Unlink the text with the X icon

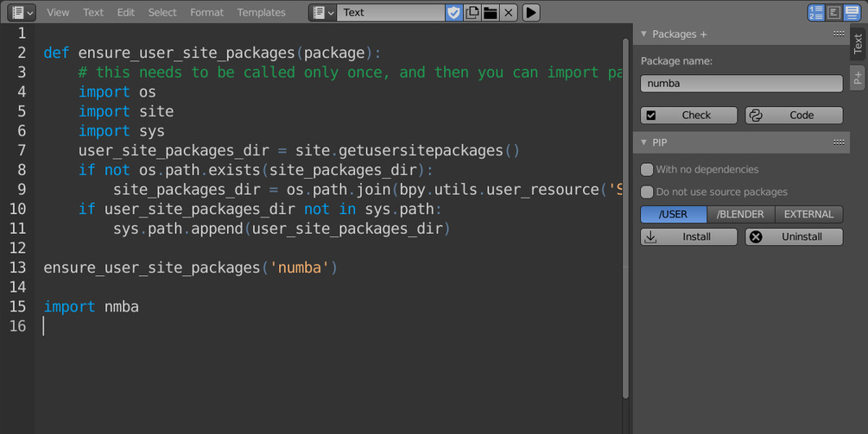click(x=509, y=13)
